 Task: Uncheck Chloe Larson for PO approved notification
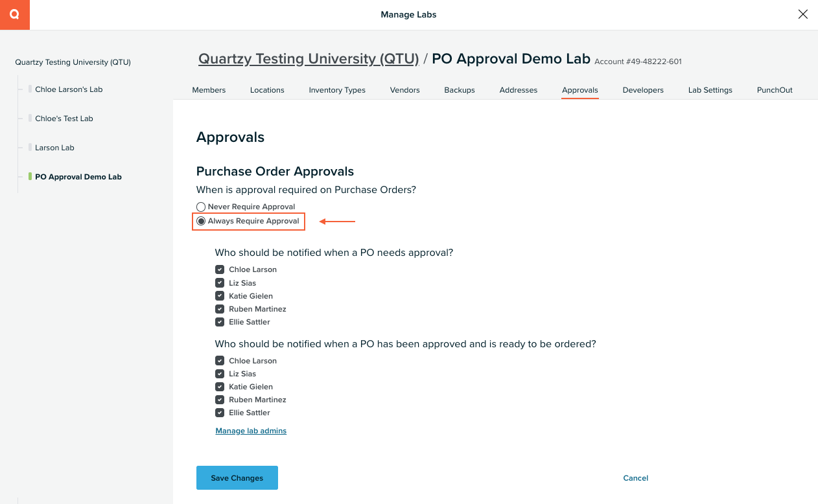[220, 361]
